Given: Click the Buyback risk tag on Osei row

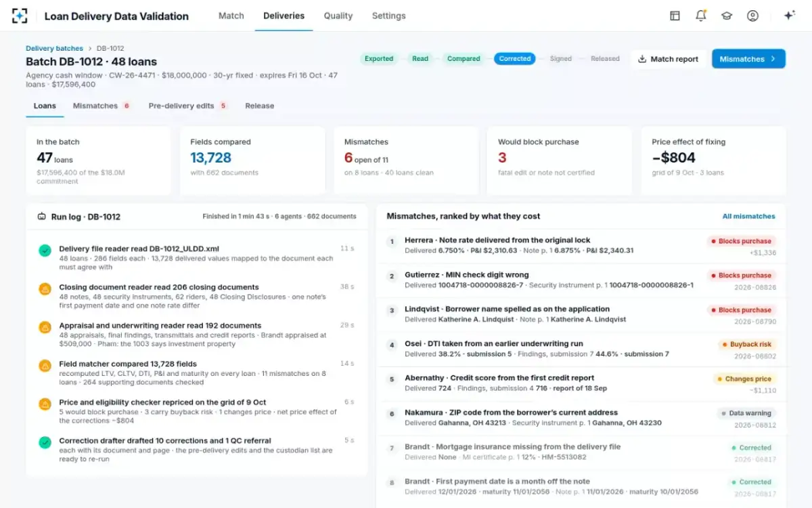Looking at the screenshot, I should 747,345.
